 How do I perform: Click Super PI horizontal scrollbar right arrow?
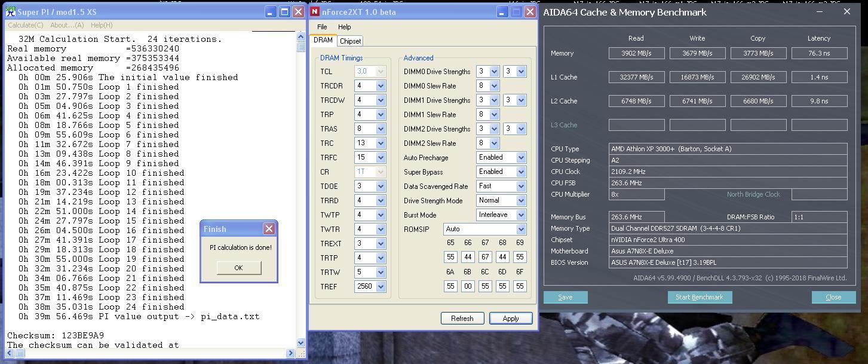click(x=291, y=353)
